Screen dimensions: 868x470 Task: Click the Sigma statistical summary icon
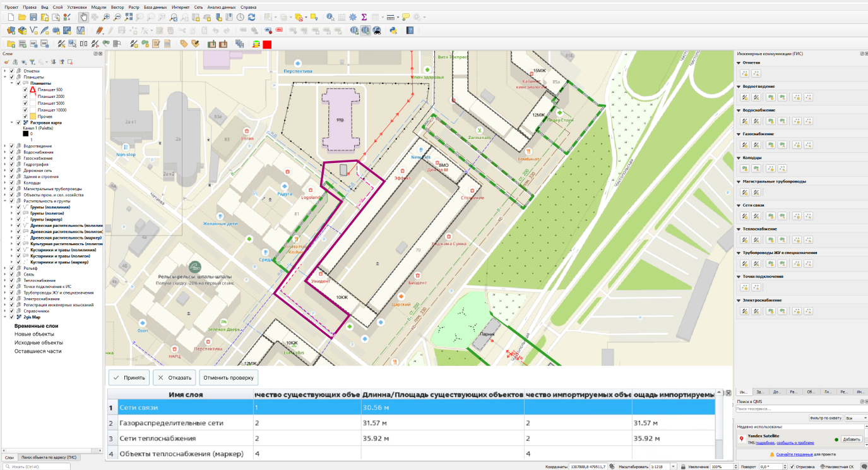click(364, 17)
